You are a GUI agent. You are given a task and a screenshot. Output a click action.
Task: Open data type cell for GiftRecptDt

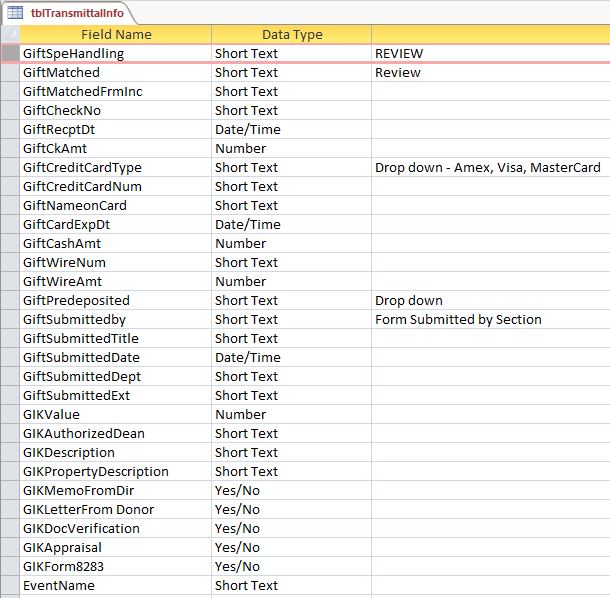point(291,129)
